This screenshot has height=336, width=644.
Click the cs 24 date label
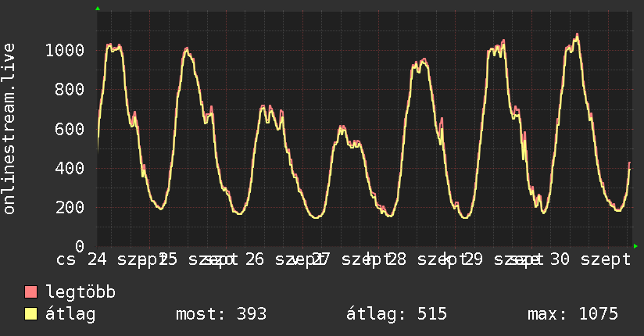[x=81, y=259]
